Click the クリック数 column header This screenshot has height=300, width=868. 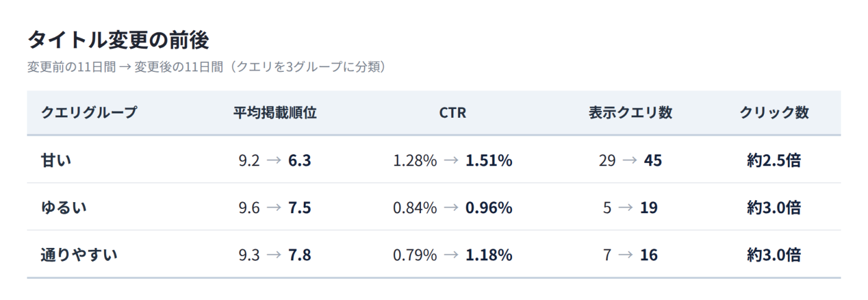(774, 113)
